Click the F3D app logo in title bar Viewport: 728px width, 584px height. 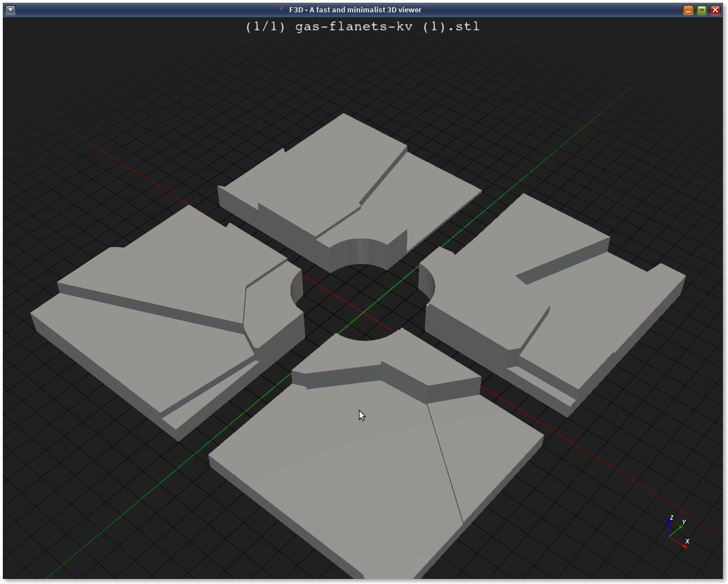(x=282, y=10)
